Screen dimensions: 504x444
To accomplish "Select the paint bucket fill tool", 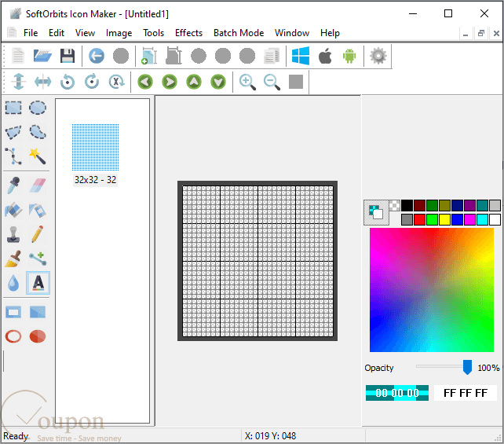I will 13,210.
